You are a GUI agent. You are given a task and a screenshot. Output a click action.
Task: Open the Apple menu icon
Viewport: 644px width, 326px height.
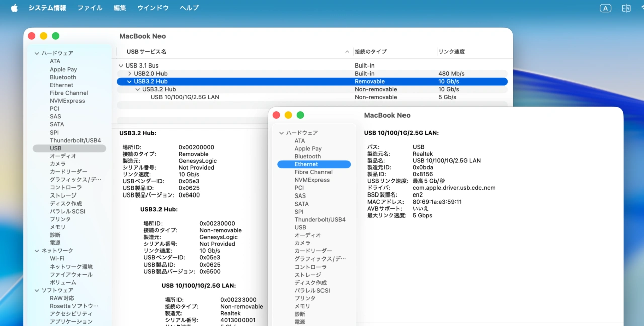(14, 8)
